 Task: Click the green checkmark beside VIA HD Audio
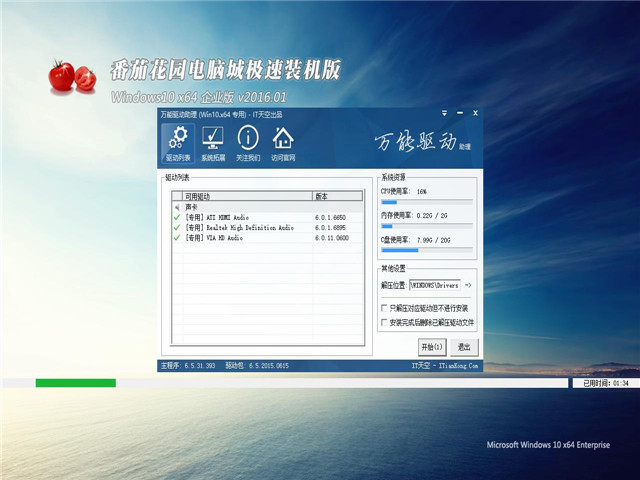click(x=177, y=238)
